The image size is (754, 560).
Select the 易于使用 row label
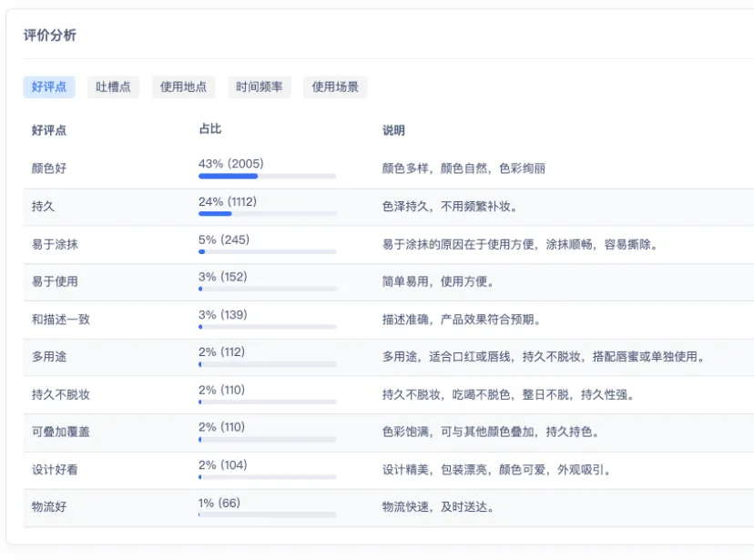coord(55,281)
